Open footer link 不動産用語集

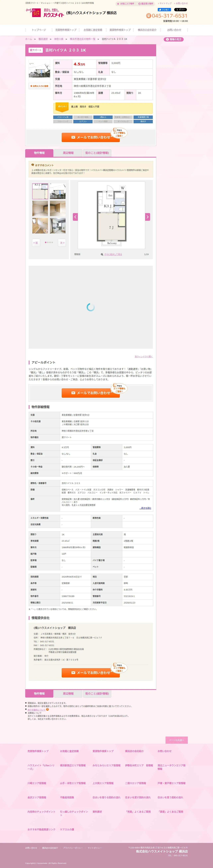[x=67, y=798]
